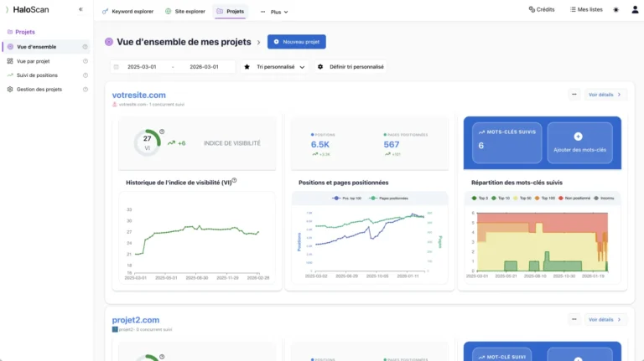
Task: Toggle Inconnu legend entry
Action: tap(604, 199)
